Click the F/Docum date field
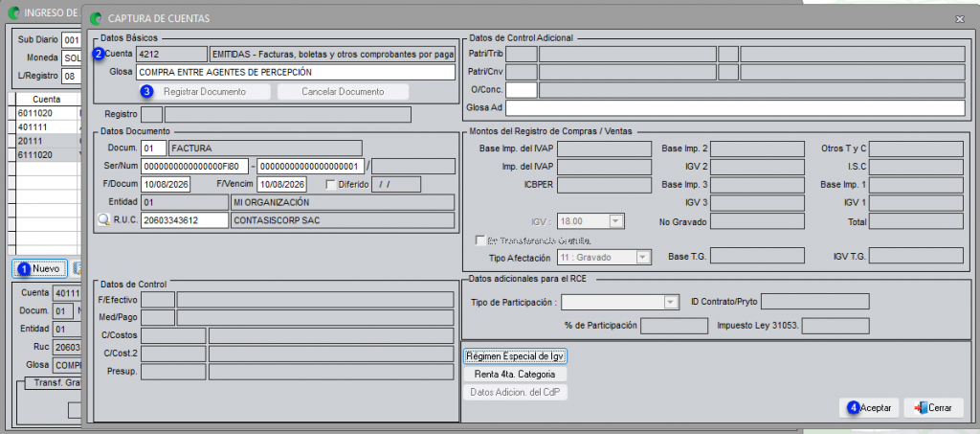Screen dimensions: 980x434 point(166,185)
